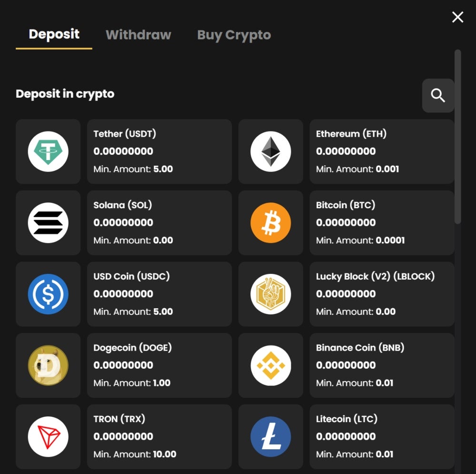476x474 pixels.
Task: Select the Deposit tab
Action: (x=54, y=34)
